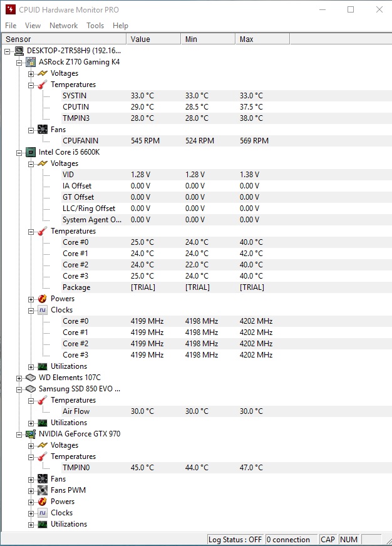Click the NVIDIA Voltages lightning icon
The image size is (392, 546).
point(43,445)
